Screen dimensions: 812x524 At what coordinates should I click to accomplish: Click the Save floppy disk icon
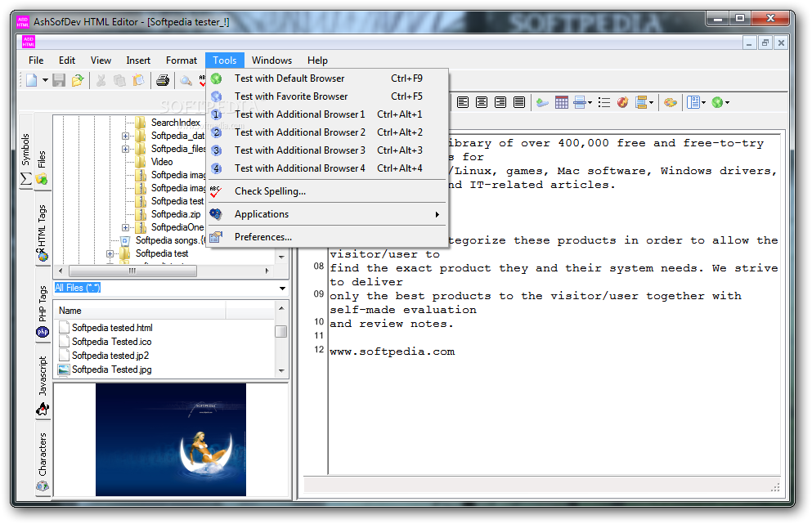pos(59,80)
